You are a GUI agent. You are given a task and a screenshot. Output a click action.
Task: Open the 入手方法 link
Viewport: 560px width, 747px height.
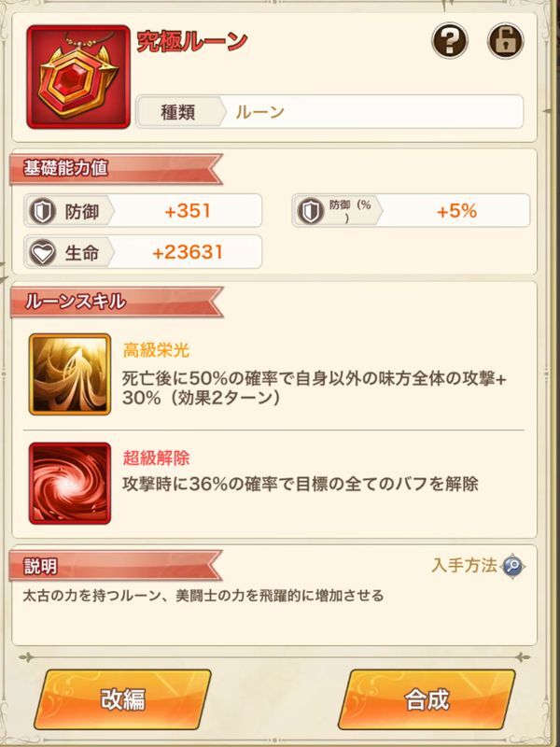pos(464,566)
